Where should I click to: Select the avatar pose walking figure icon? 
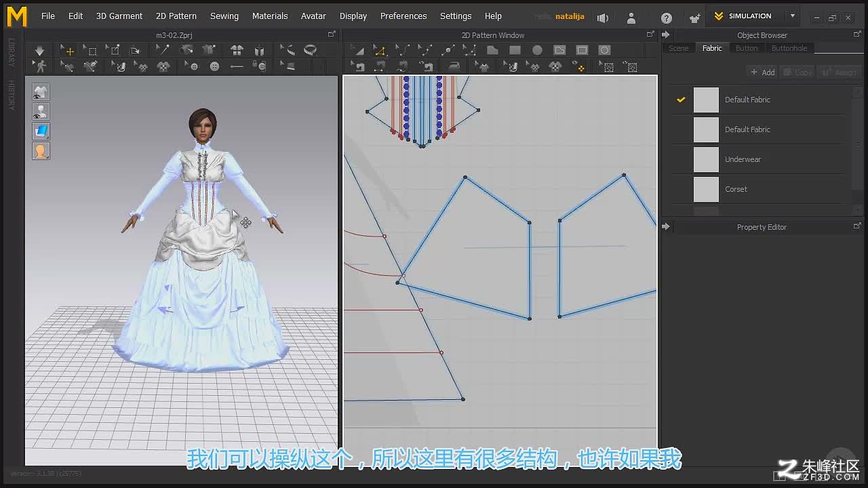41,66
